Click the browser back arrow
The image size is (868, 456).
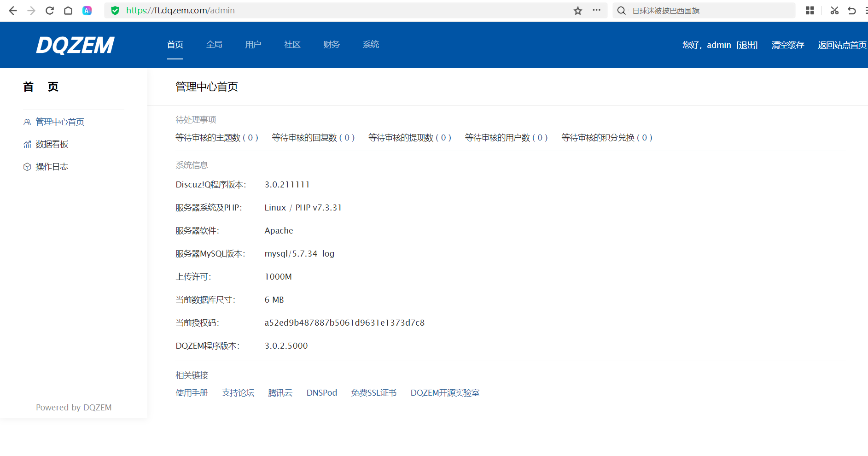(x=13, y=11)
